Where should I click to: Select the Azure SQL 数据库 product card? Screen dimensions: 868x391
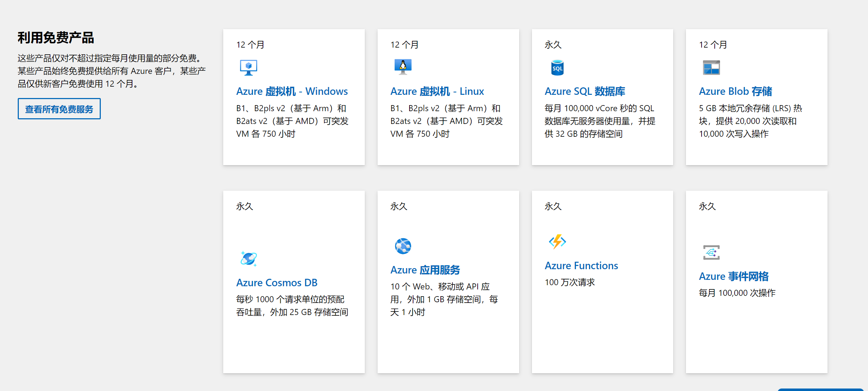pyautogui.click(x=602, y=97)
